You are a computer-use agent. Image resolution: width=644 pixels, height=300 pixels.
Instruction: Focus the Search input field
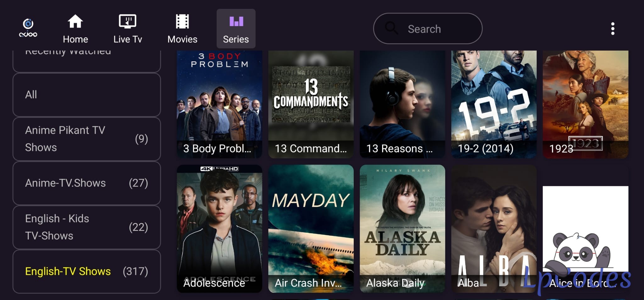(x=428, y=29)
